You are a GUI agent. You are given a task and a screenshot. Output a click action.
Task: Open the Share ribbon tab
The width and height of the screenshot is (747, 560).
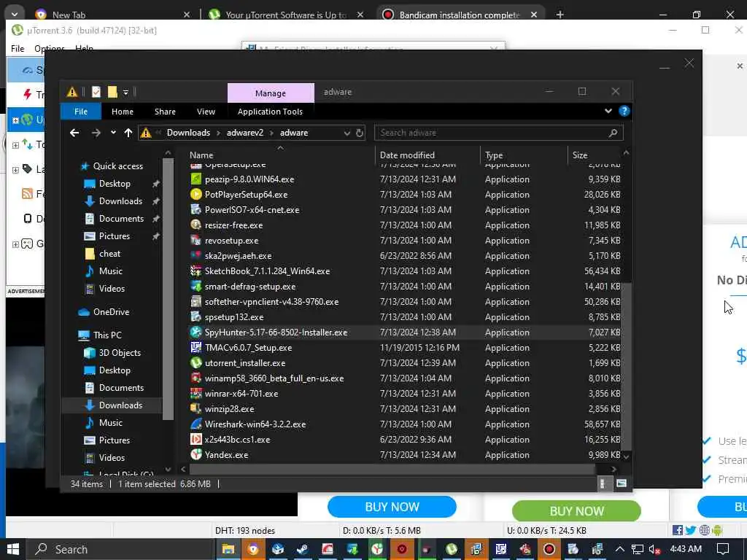tap(165, 112)
